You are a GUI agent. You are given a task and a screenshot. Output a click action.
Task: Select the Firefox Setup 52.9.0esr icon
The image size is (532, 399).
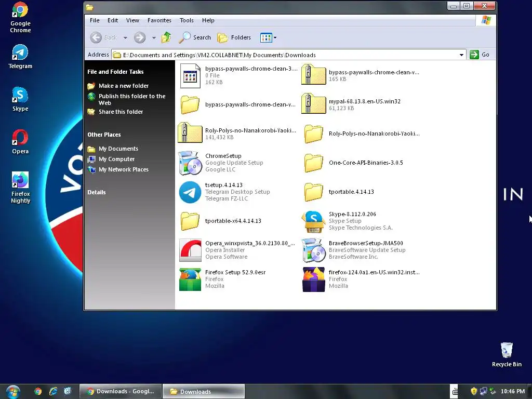point(190,279)
